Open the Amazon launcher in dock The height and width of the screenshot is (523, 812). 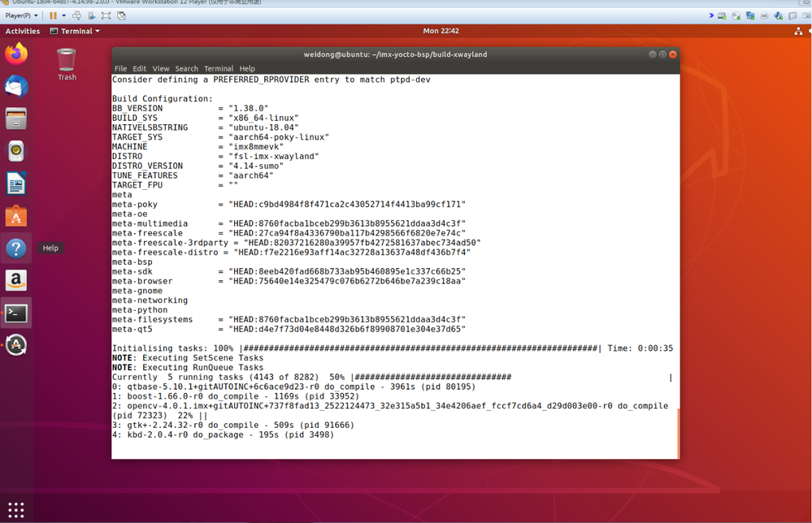pos(16,281)
